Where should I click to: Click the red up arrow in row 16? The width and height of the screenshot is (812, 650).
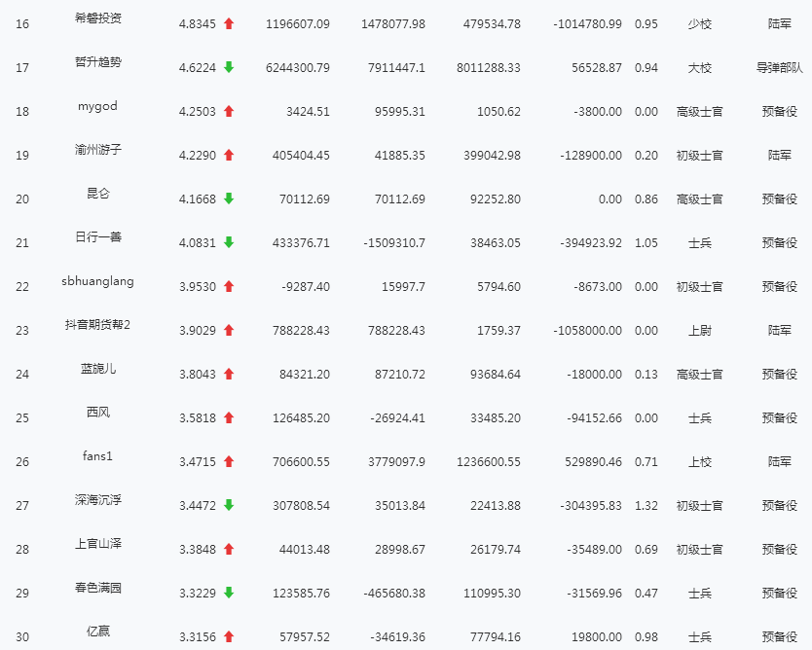(x=229, y=23)
